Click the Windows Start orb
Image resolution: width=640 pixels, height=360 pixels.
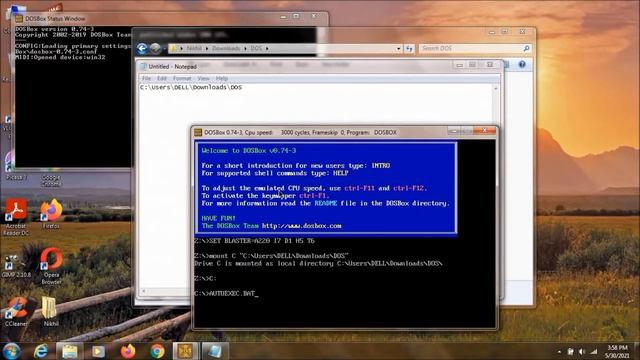point(11,351)
